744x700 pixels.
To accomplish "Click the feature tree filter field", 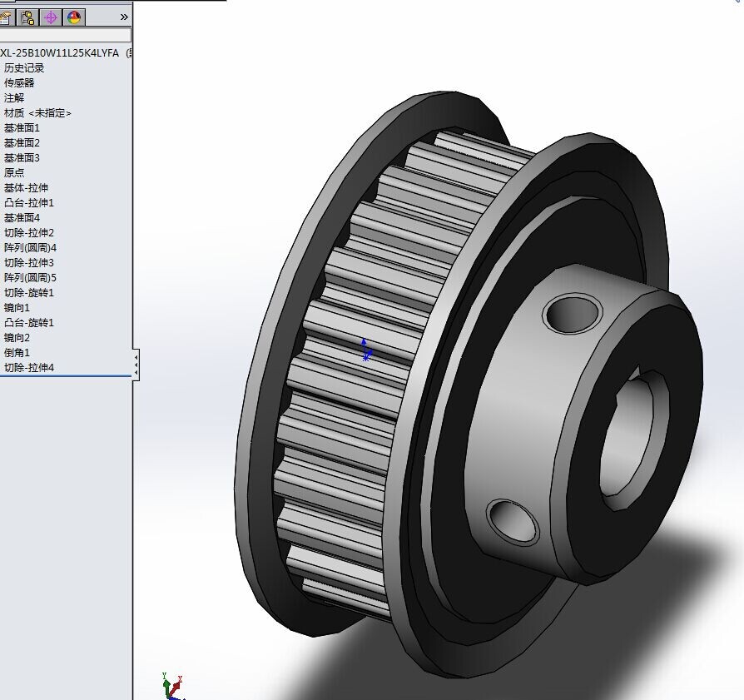I will coord(66,35).
